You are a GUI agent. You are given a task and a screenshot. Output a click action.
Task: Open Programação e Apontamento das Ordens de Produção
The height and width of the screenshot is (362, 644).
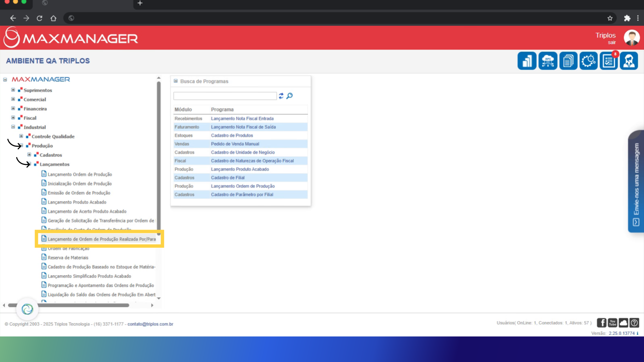(101, 285)
